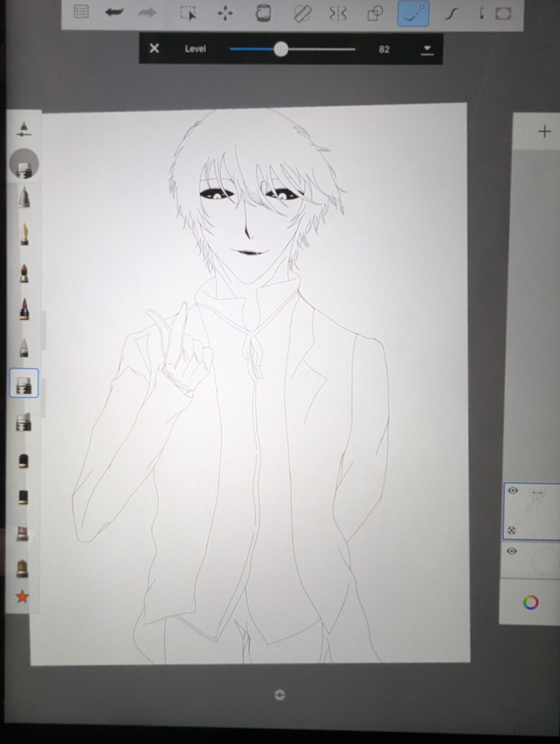The image size is (560, 744).
Task: Open the main menu list icon
Action: [81, 12]
